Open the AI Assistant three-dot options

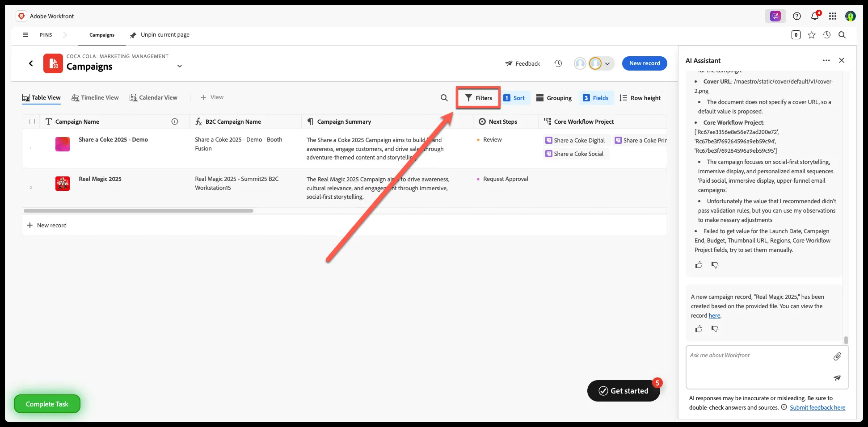(826, 60)
